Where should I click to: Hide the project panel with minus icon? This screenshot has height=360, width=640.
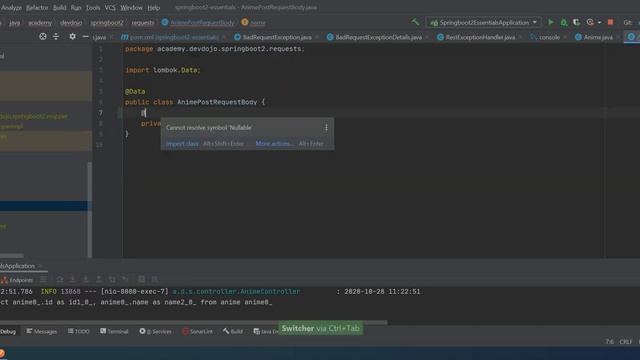(85, 37)
